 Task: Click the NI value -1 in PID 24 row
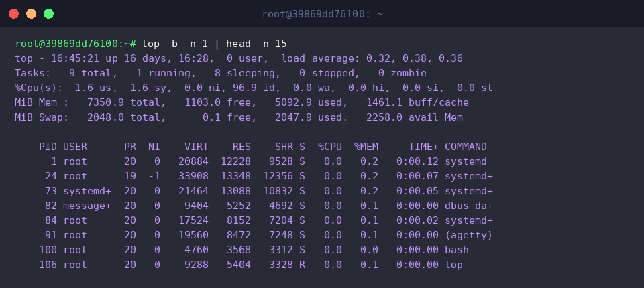click(154, 176)
